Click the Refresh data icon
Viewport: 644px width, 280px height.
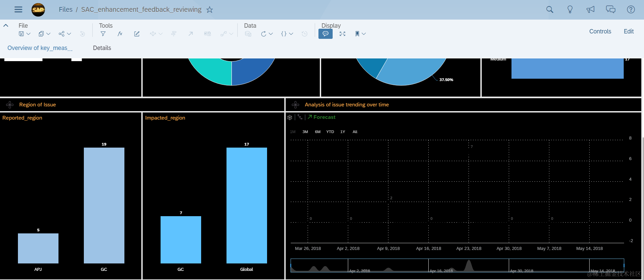264,34
